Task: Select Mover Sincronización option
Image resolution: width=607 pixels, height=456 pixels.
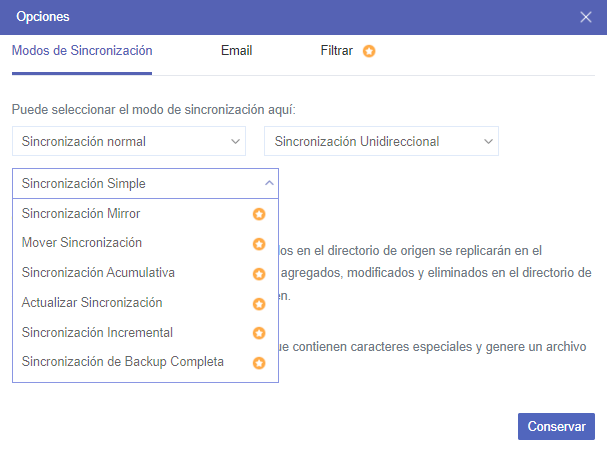Action: [82, 243]
